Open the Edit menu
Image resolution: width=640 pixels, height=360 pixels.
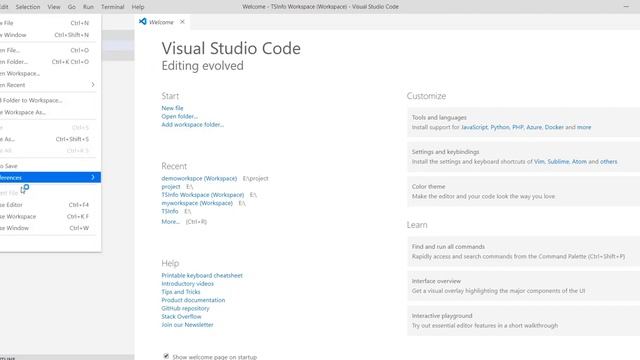(x=4, y=7)
